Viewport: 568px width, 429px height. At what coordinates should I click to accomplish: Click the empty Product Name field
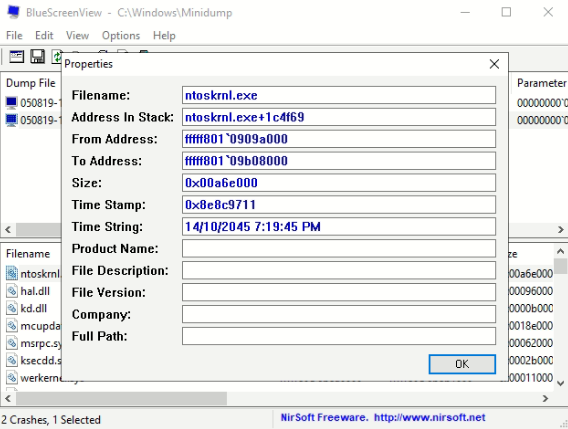pos(339,249)
